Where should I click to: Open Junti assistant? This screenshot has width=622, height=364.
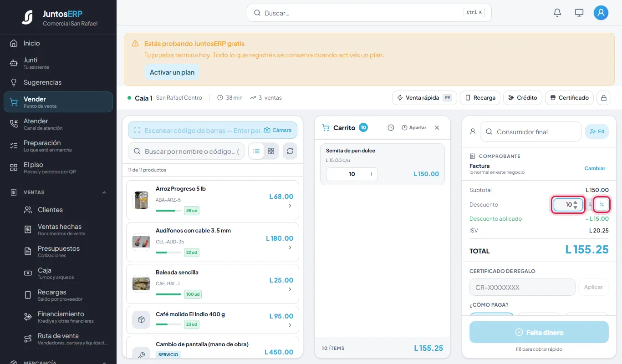click(58, 63)
